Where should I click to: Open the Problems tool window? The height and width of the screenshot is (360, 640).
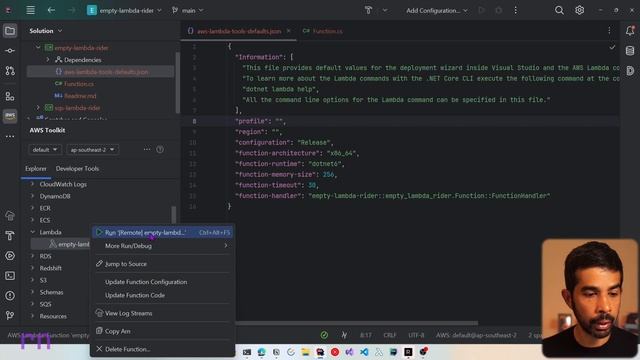[x=10, y=296]
